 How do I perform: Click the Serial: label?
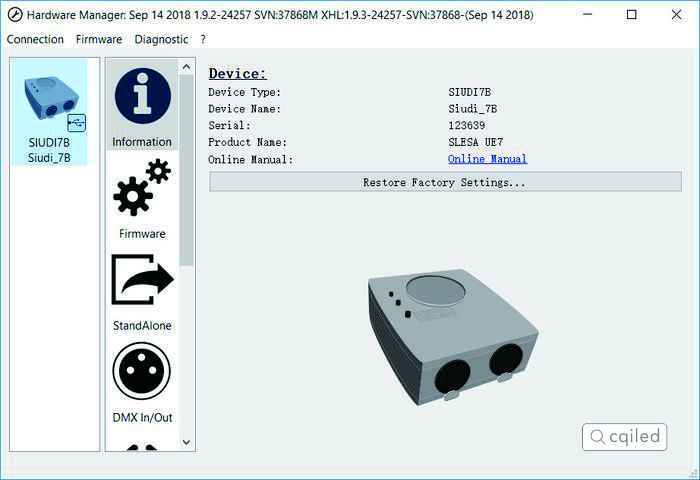tap(229, 125)
